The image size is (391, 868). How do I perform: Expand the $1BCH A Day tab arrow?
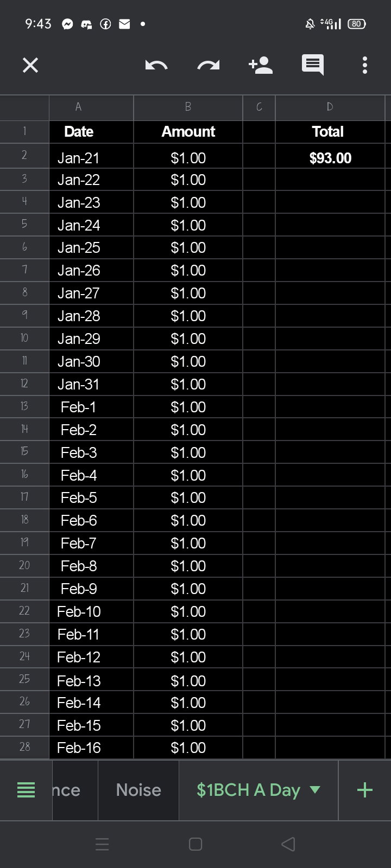(x=315, y=790)
